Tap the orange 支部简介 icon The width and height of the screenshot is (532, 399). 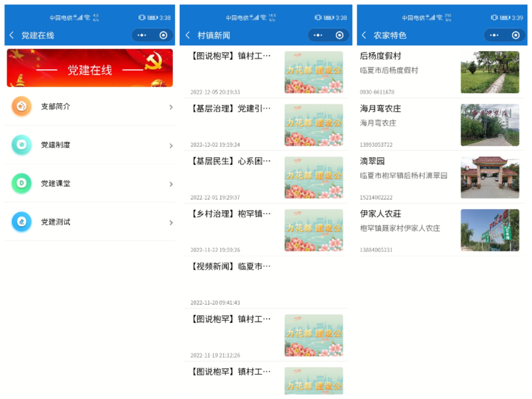pyautogui.click(x=22, y=106)
